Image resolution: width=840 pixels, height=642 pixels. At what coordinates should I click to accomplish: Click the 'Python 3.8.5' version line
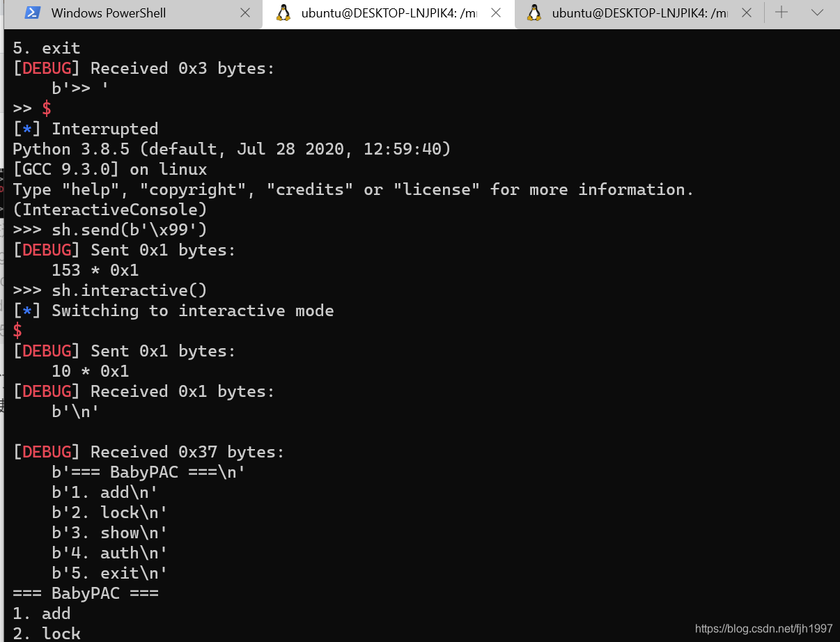tap(231, 149)
